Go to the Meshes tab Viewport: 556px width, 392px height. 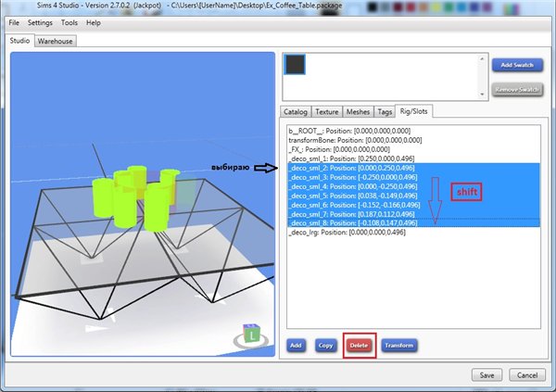click(358, 112)
